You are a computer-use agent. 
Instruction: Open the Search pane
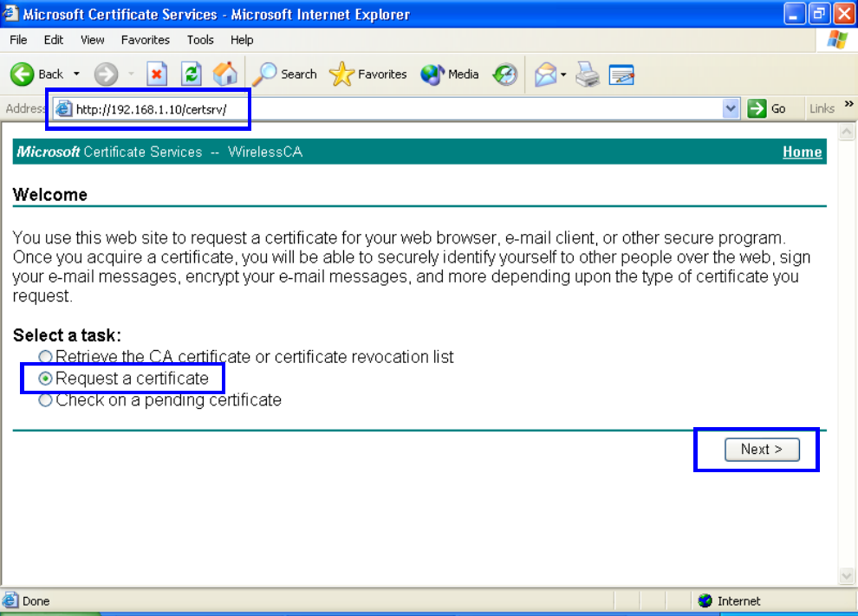284,74
